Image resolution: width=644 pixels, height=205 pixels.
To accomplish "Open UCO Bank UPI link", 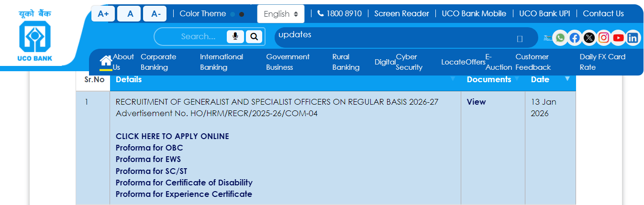I will tap(544, 13).
